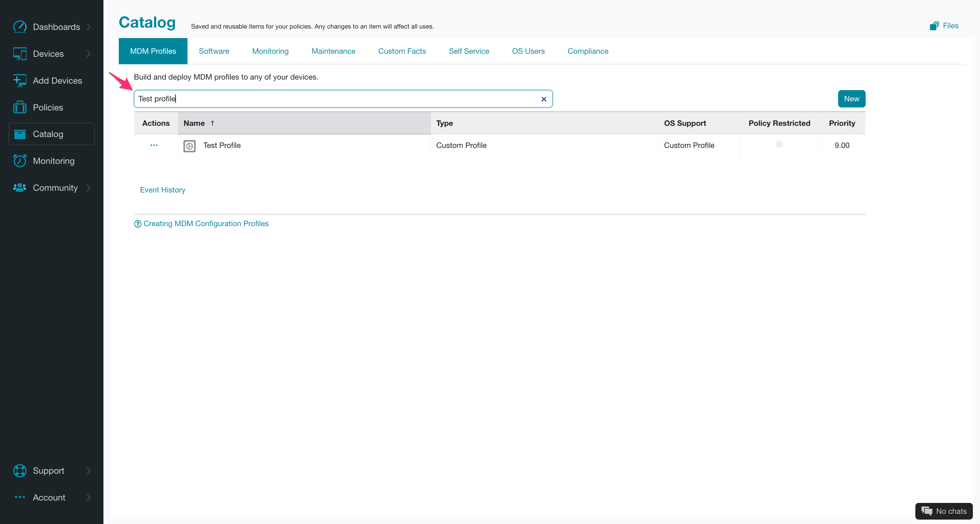
Task: Click the Policies clipboard icon
Action: point(20,107)
